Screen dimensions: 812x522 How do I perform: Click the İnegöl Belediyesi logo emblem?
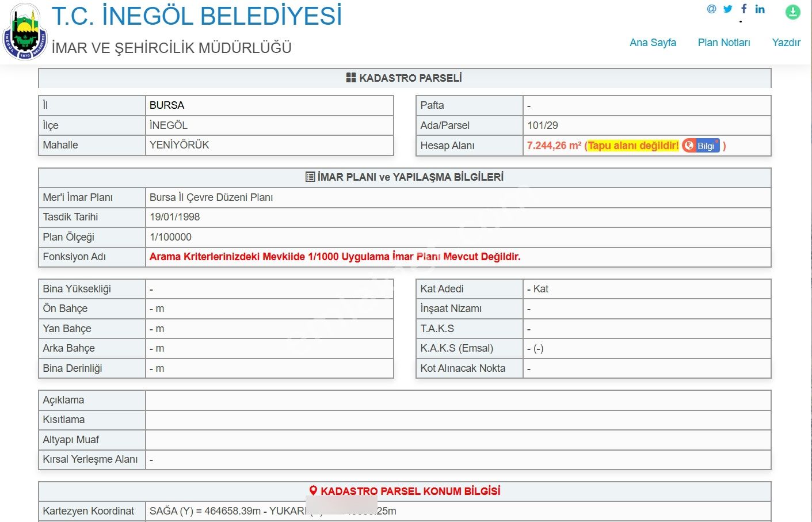(x=24, y=32)
